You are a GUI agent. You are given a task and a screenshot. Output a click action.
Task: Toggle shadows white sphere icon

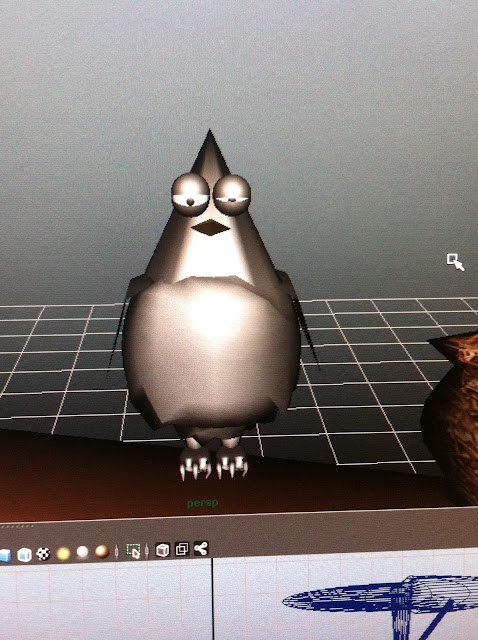pos(82,552)
